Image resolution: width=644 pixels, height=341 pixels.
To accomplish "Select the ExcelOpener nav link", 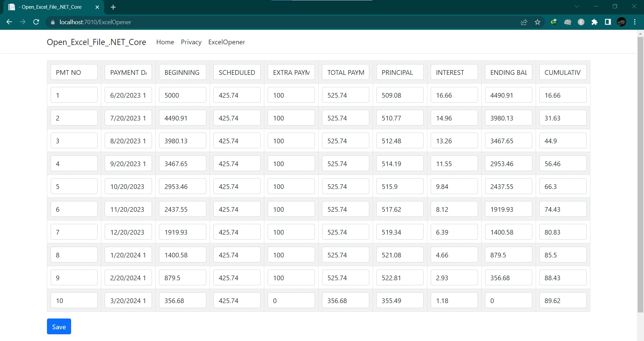I will (x=226, y=42).
